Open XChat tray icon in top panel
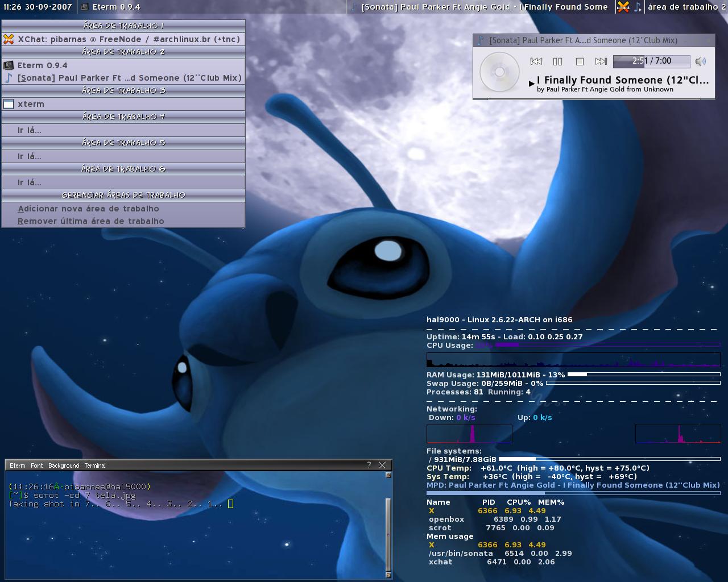Image resolution: width=728 pixels, height=582 pixels. click(623, 7)
